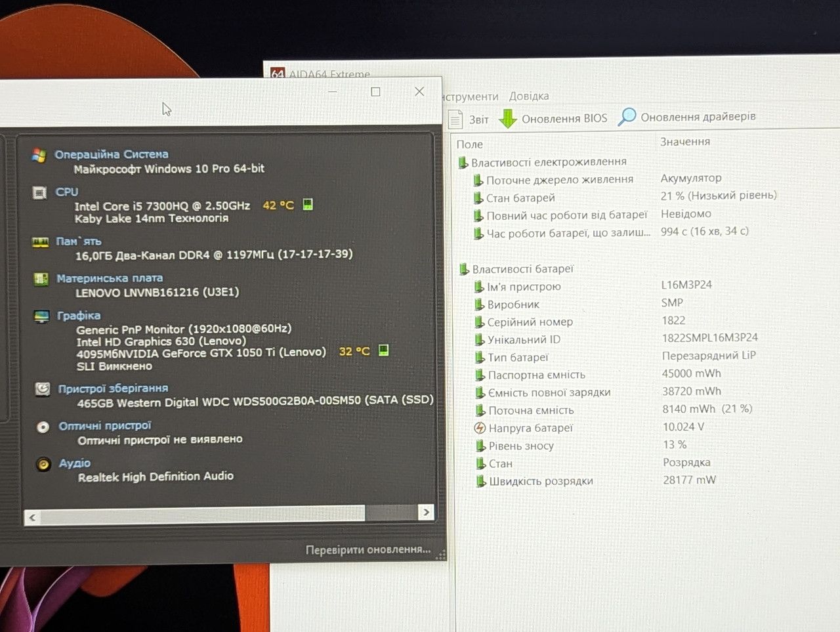Click the battery icon beside Поточне джерело живлення

(x=478, y=180)
